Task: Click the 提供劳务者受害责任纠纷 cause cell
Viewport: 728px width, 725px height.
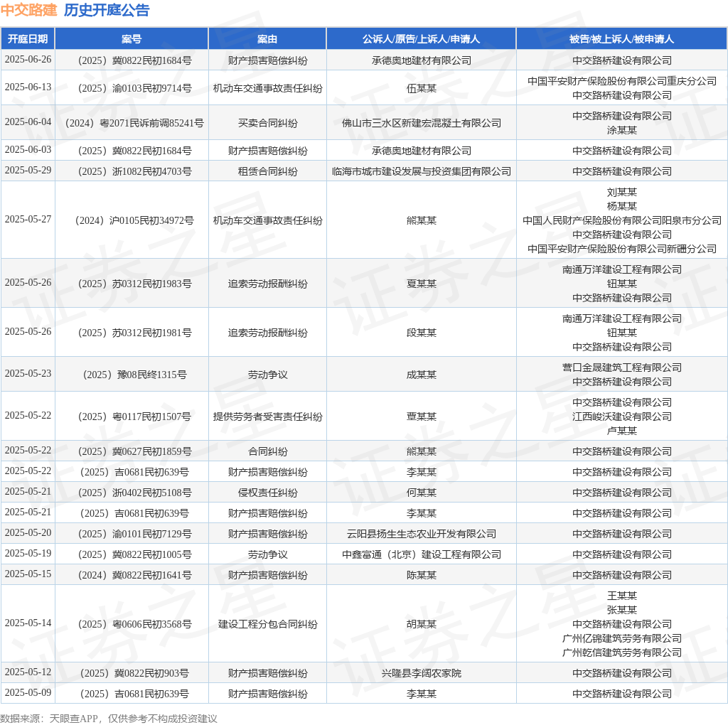Action: [x=267, y=417]
